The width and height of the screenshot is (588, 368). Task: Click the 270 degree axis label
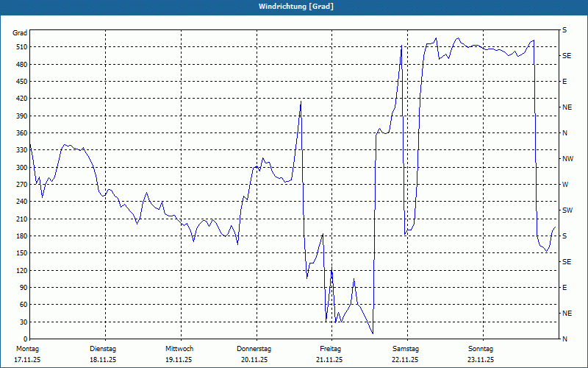click(22, 185)
